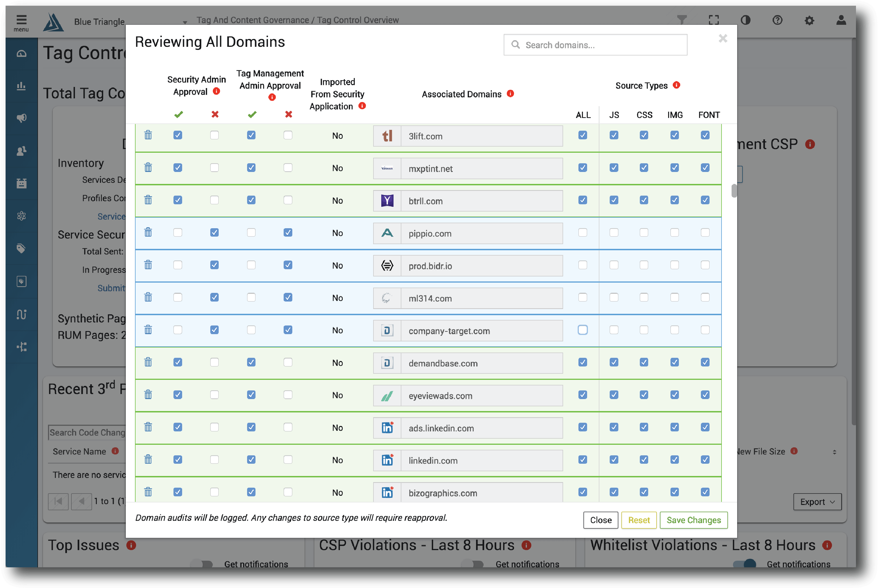
Task: Open the filter icon in the top bar
Action: [x=682, y=20]
